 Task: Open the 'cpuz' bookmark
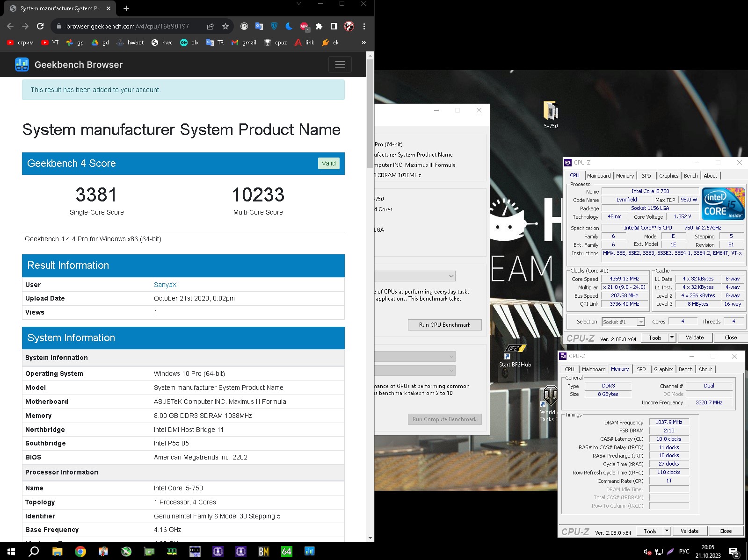point(276,43)
